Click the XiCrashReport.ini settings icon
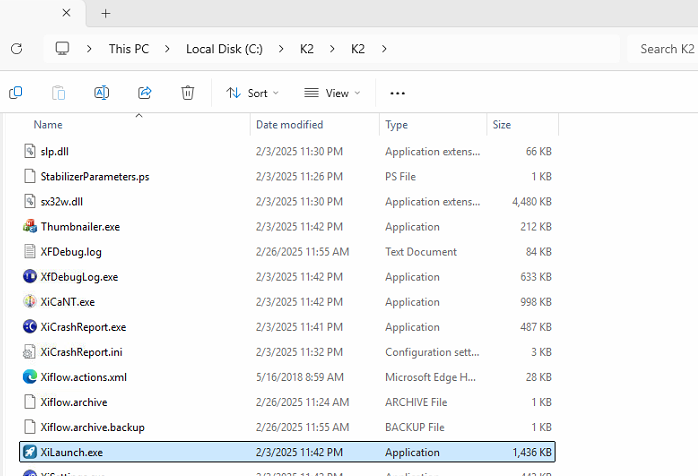Image resolution: width=698 pixels, height=476 pixels. tap(29, 352)
